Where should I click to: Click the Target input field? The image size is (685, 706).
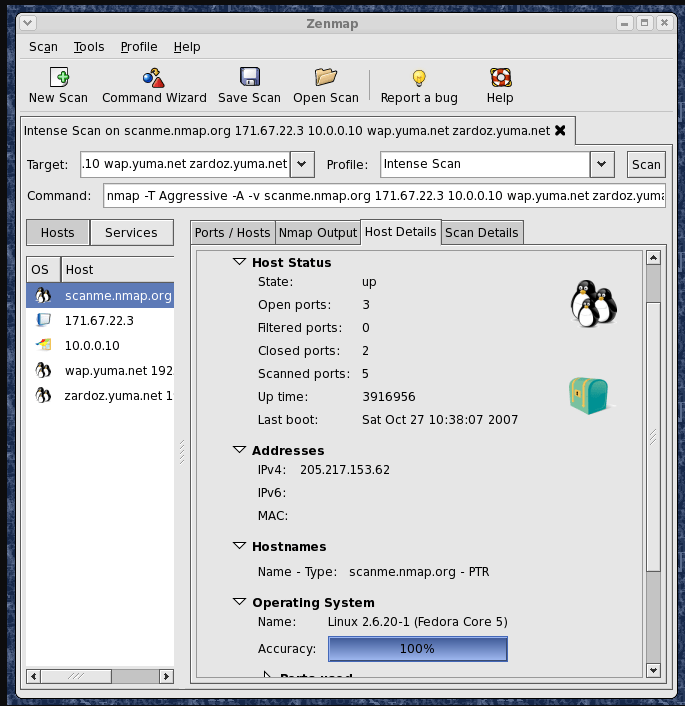coord(186,164)
